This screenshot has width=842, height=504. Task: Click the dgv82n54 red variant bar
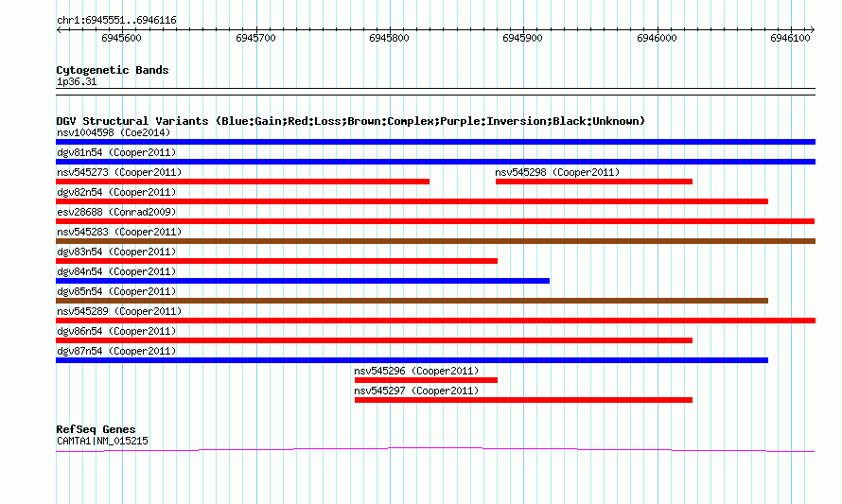(412, 201)
